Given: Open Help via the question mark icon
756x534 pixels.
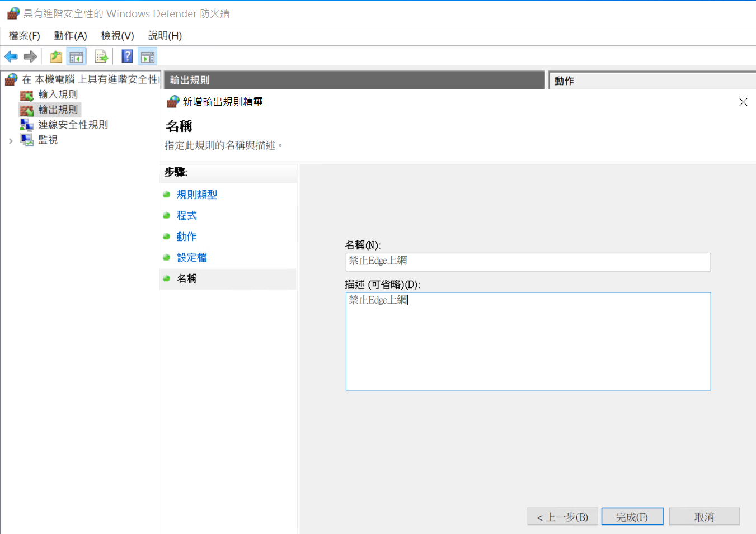Looking at the screenshot, I should point(128,56).
